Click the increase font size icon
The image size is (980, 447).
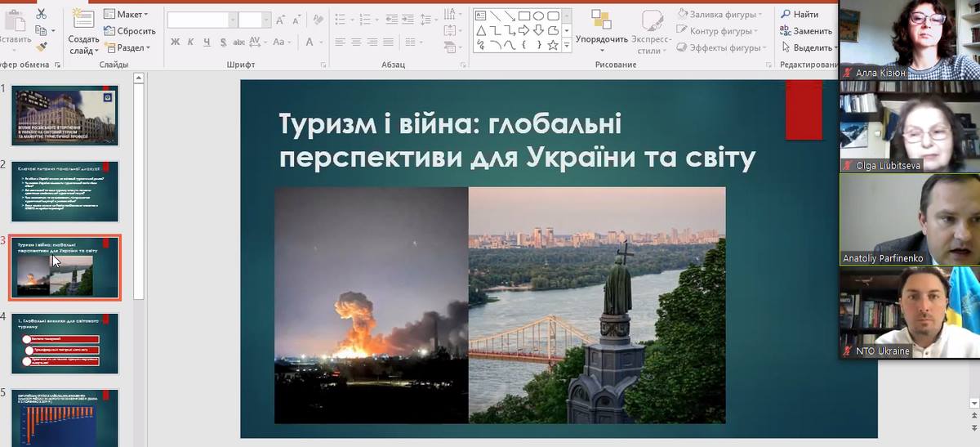tap(280, 20)
